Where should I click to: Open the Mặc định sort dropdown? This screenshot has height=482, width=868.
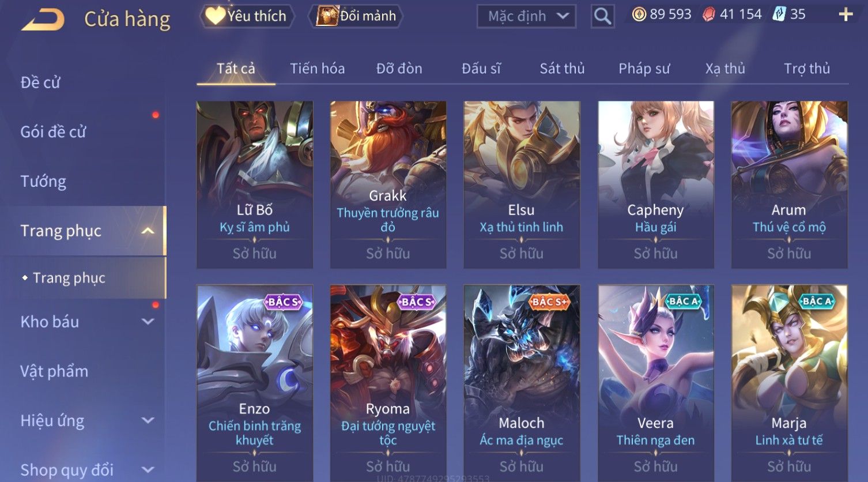527,16
